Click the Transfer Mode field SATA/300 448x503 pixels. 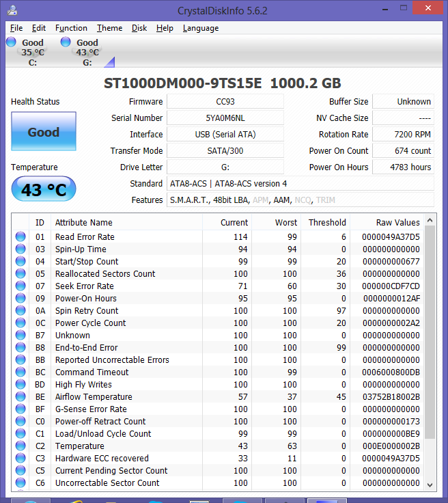pos(225,151)
